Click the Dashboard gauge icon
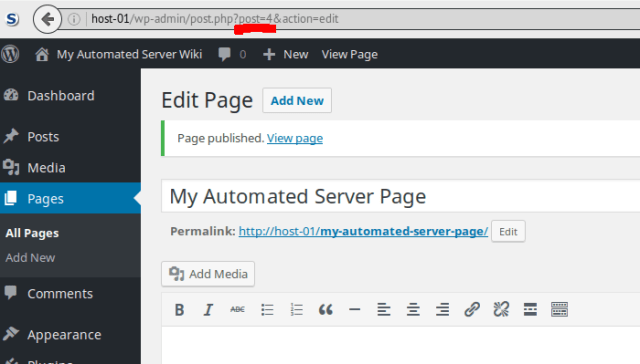The image size is (640, 364). (11, 95)
